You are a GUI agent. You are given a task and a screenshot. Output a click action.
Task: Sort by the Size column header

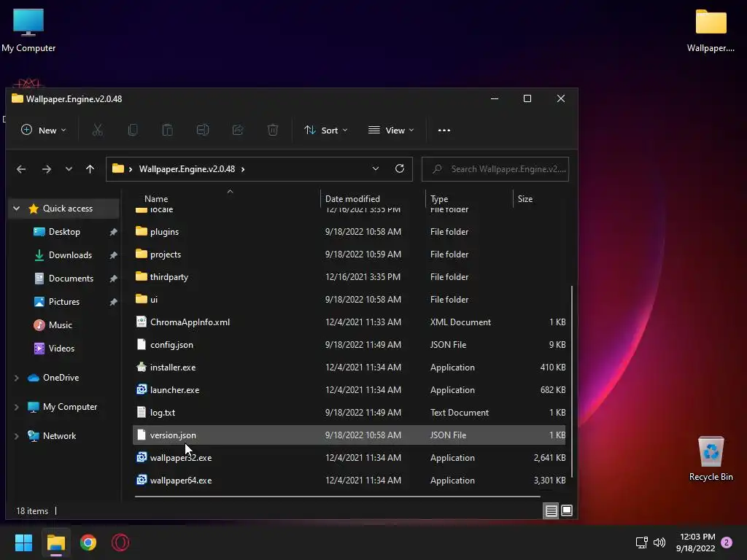click(x=525, y=199)
